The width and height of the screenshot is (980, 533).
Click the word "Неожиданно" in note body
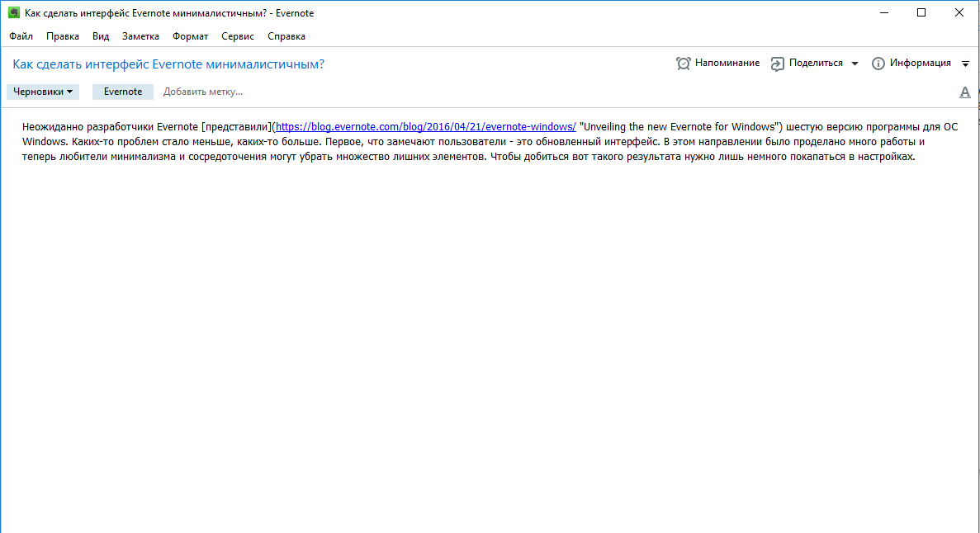(x=50, y=127)
